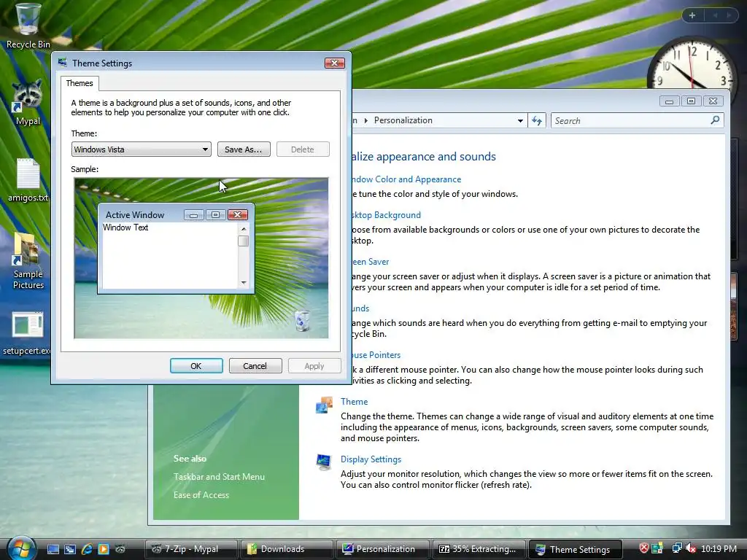This screenshot has width=747, height=560.
Task: Click the refresh button beside address bar
Action: [x=537, y=120]
